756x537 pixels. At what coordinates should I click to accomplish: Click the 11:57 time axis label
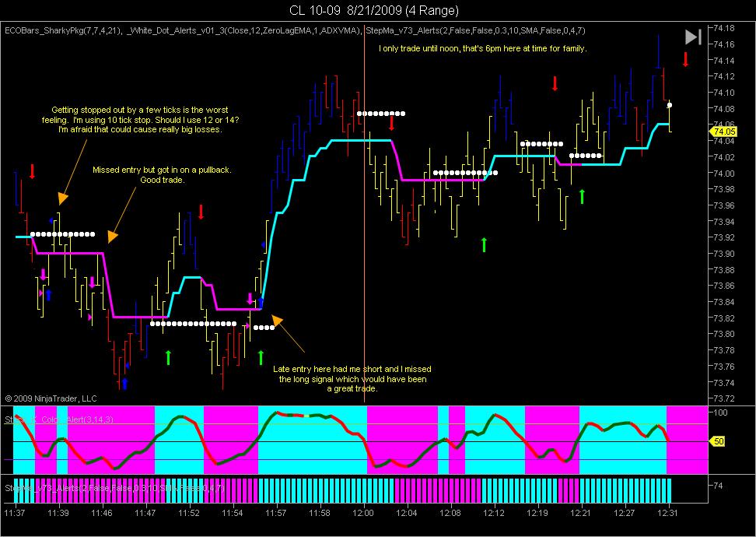tap(276, 512)
